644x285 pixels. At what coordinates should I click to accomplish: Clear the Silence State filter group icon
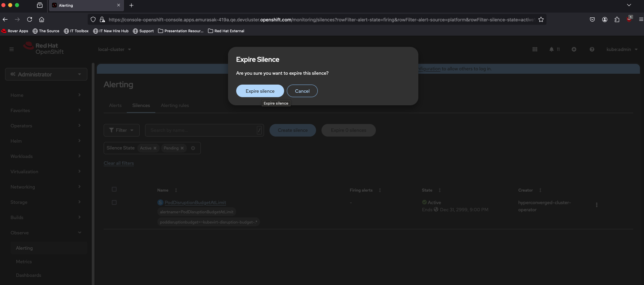pos(193,148)
